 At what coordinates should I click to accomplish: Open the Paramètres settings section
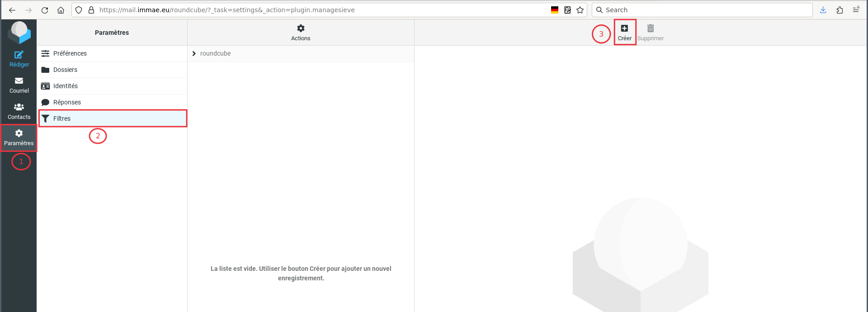click(x=19, y=137)
